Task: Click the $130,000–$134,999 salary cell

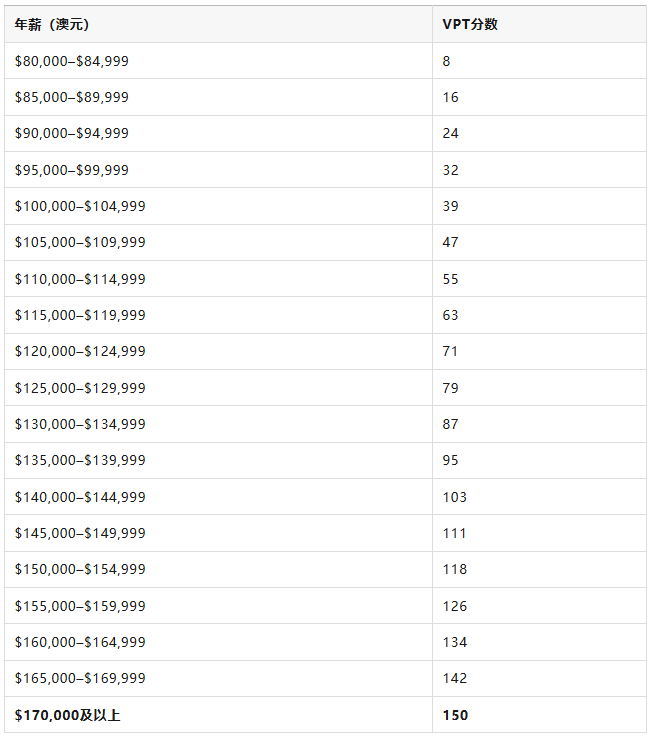Action: pyautogui.click(x=218, y=424)
